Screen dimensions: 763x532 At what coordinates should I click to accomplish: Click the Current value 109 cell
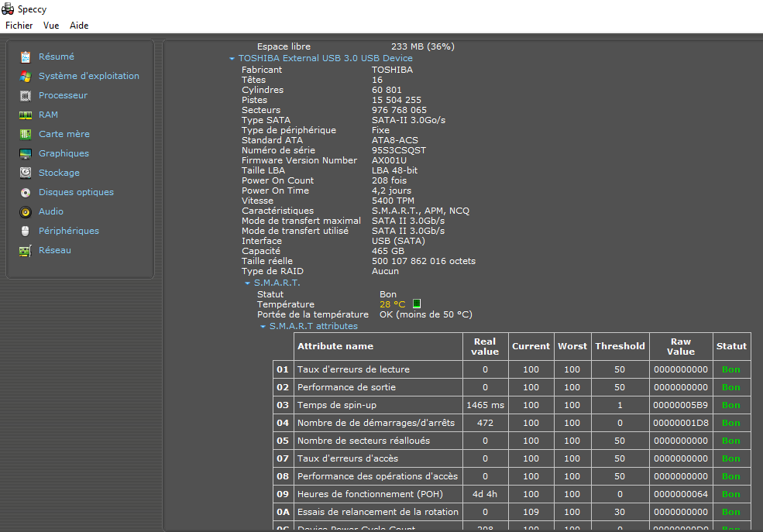tap(531, 512)
